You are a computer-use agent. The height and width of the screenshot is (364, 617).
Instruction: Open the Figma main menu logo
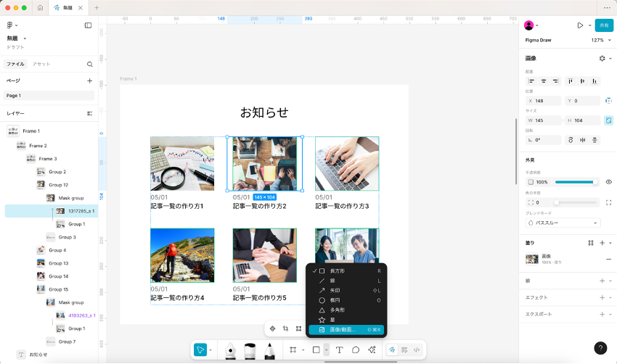10,25
